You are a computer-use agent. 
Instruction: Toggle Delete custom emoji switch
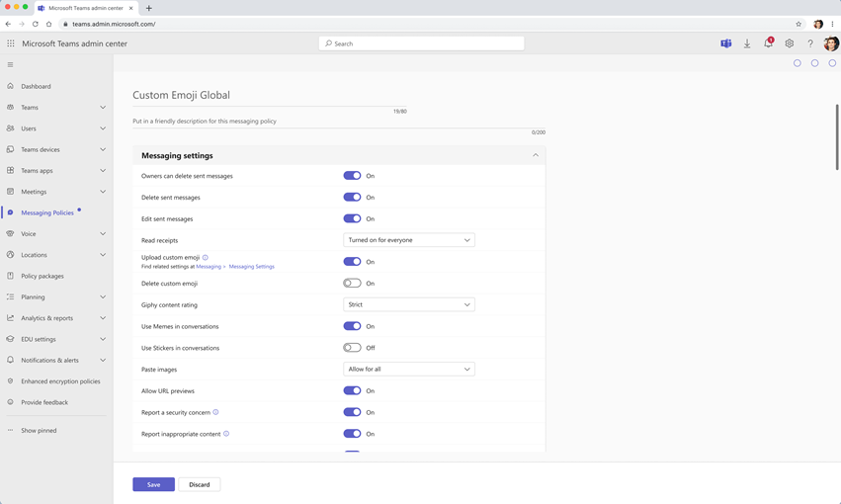click(352, 283)
